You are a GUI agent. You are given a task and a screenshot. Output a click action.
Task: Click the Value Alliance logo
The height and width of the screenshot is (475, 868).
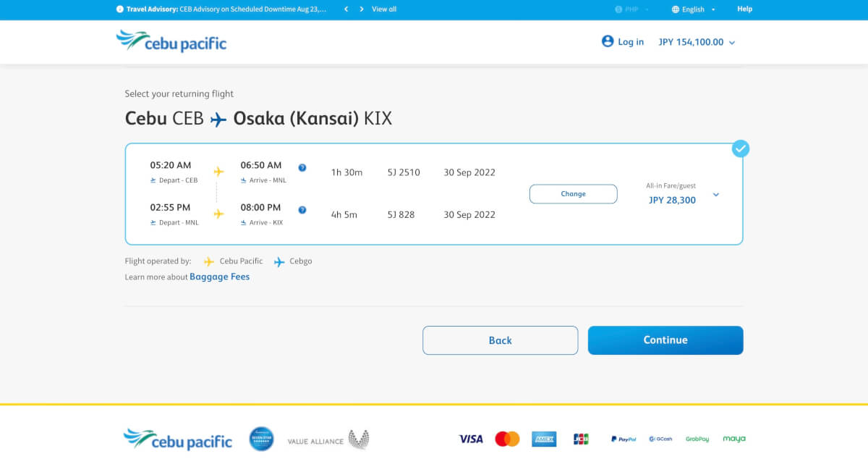coord(328,440)
